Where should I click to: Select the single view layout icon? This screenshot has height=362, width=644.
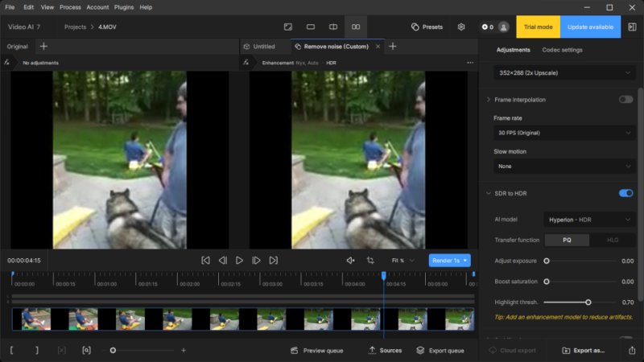[x=310, y=27]
